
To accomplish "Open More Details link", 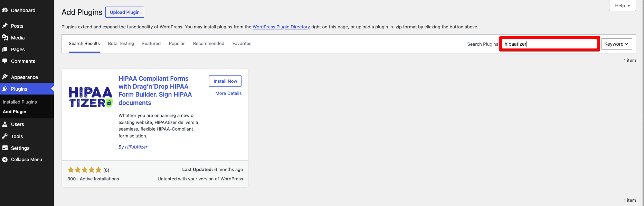I will click(228, 93).
